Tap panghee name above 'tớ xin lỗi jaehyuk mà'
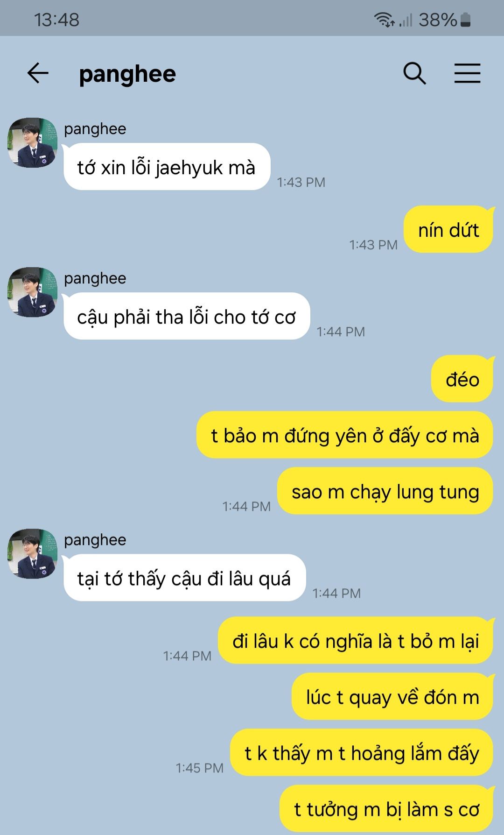This screenshot has height=835, width=504. 95,129
